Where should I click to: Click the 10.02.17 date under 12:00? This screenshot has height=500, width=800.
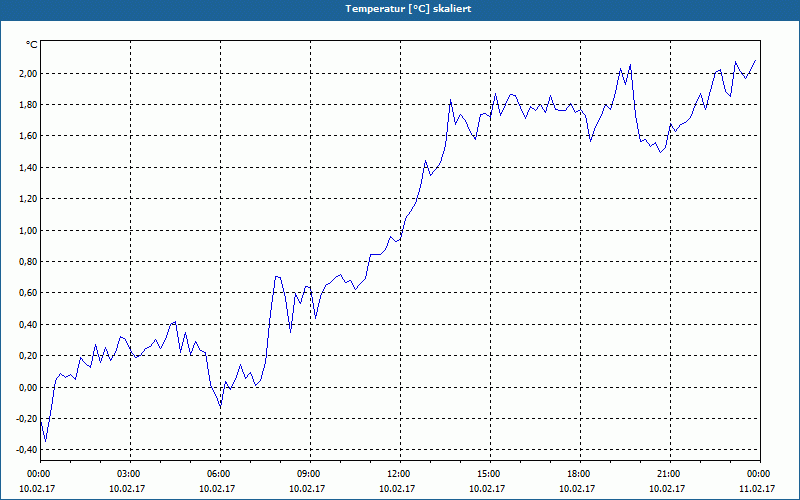396,488
